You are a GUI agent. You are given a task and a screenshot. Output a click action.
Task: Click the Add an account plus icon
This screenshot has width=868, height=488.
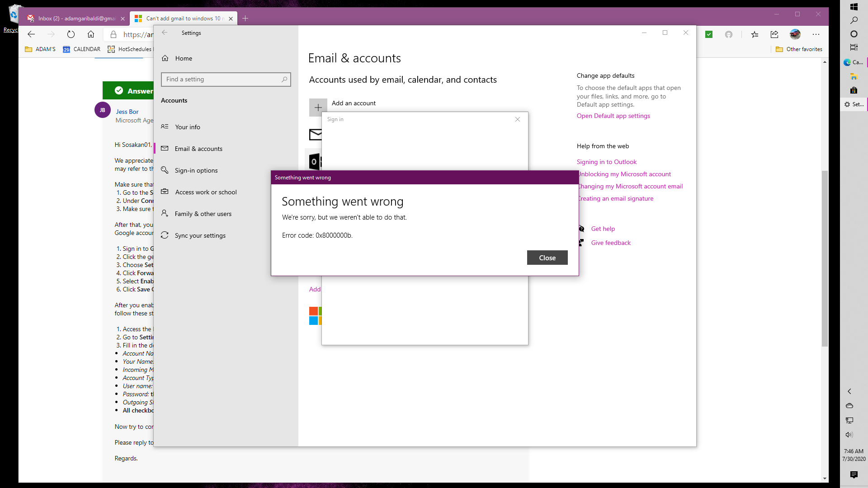click(x=318, y=108)
